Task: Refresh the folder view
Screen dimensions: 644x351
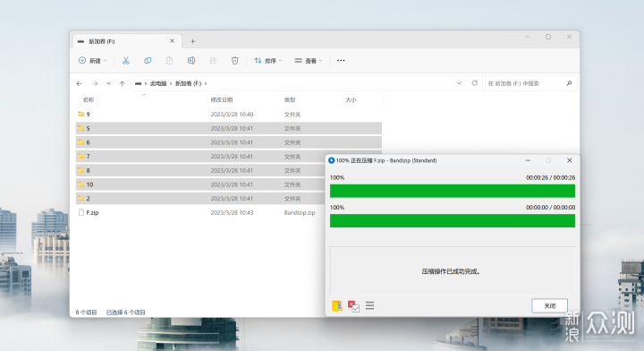Action: [474, 83]
